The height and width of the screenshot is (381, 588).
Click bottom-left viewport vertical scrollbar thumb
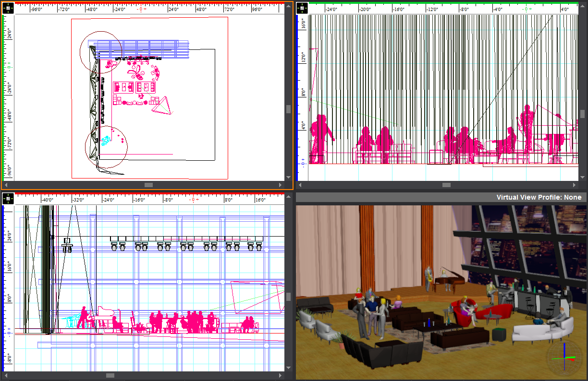pos(288,297)
